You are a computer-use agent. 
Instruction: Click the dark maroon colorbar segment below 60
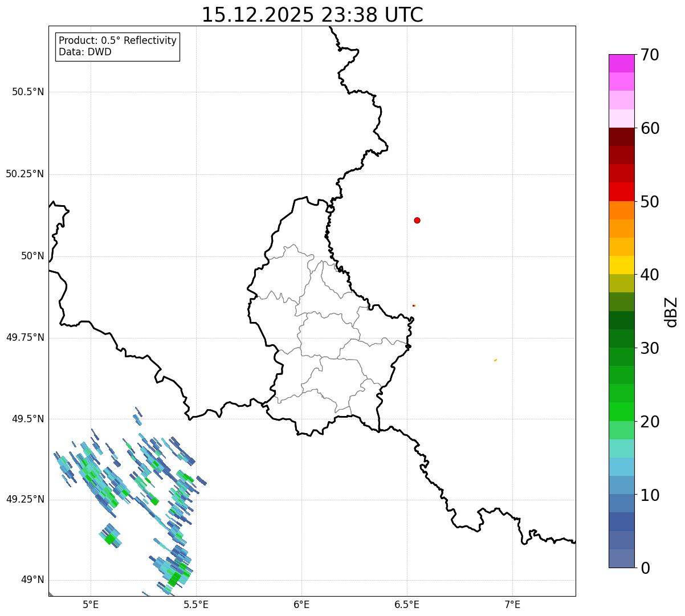point(621,137)
